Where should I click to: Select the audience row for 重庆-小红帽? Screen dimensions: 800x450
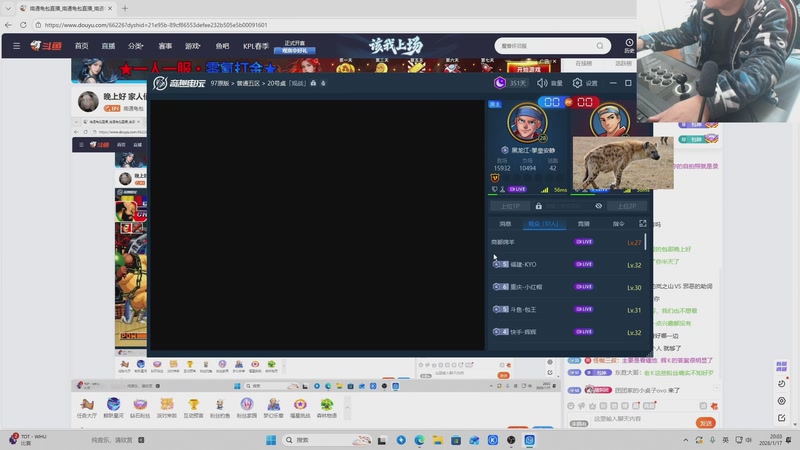(x=566, y=287)
